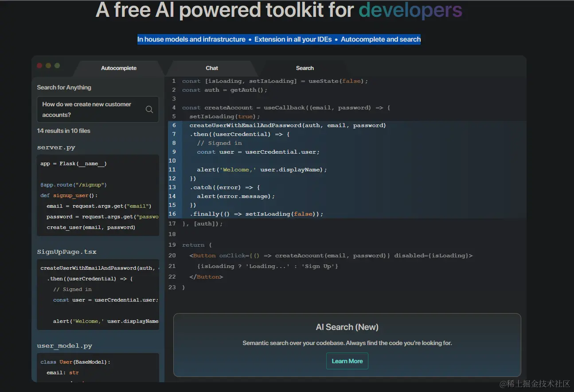
Task: Open the SignUpPage.tsx result heading
Action: coord(67,252)
